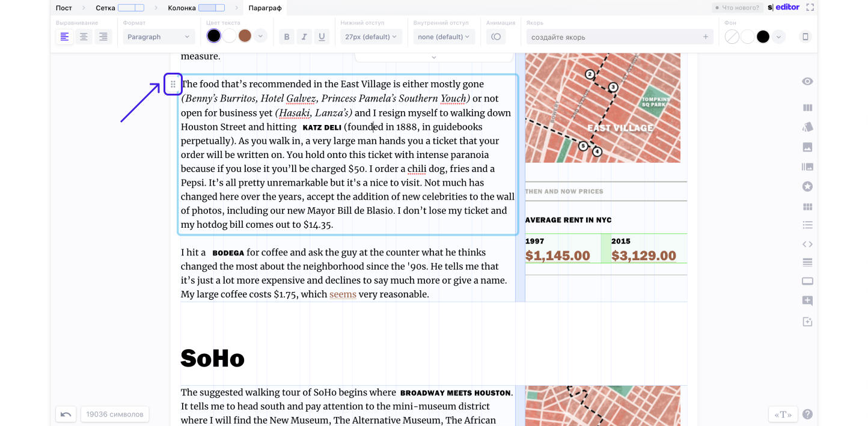Click the 'Что нового?' notification link
The image size is (868, 426).
click(x=737, y=8)
